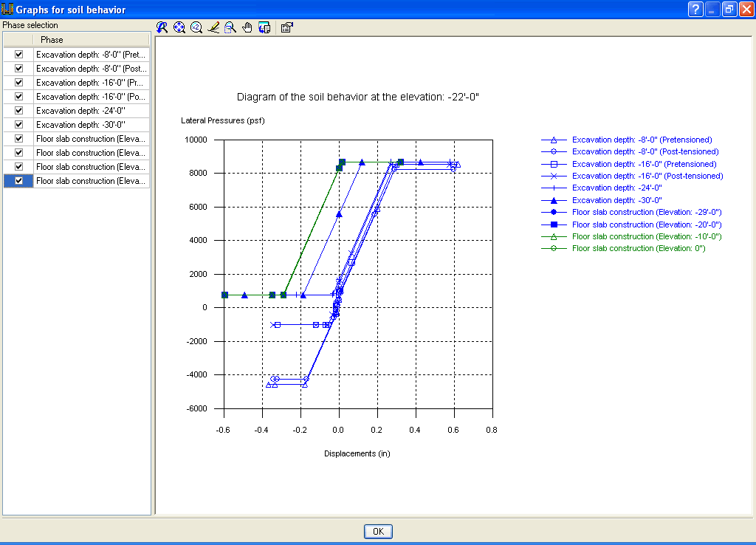Toggle the first Floor slab construction checkbox

(x=18, y=138)
